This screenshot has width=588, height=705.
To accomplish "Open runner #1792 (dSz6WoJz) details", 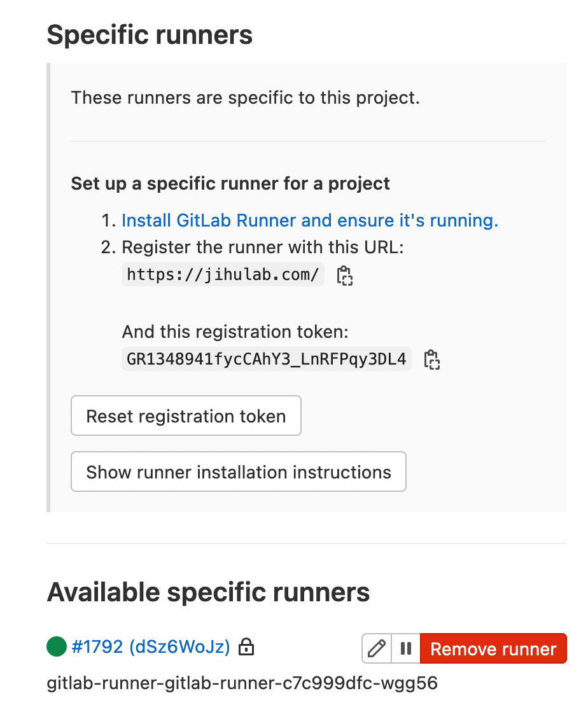I will coord(150,647).
